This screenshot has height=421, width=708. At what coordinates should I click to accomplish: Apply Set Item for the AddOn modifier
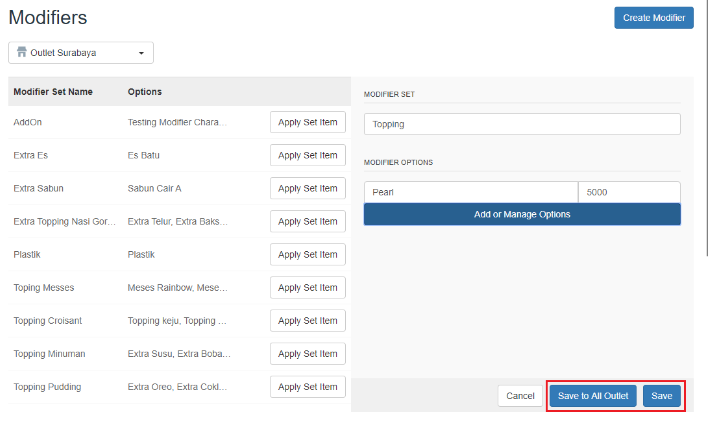307,123
